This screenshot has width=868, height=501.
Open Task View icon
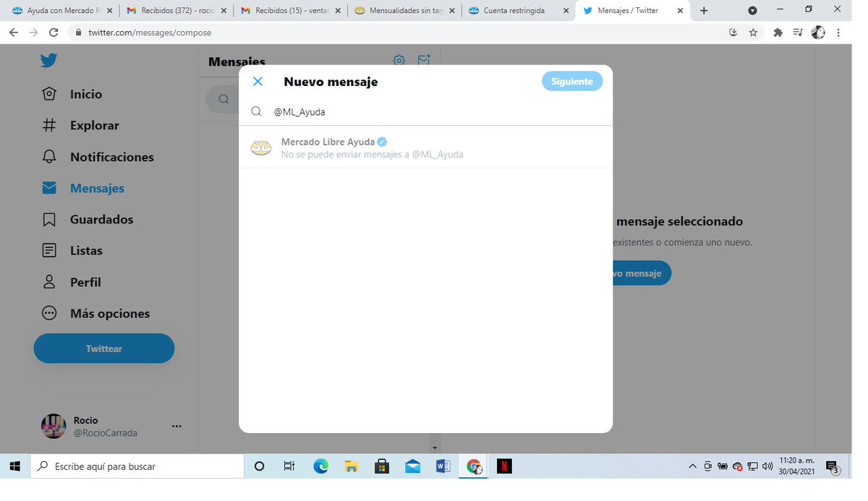[289, 466]
